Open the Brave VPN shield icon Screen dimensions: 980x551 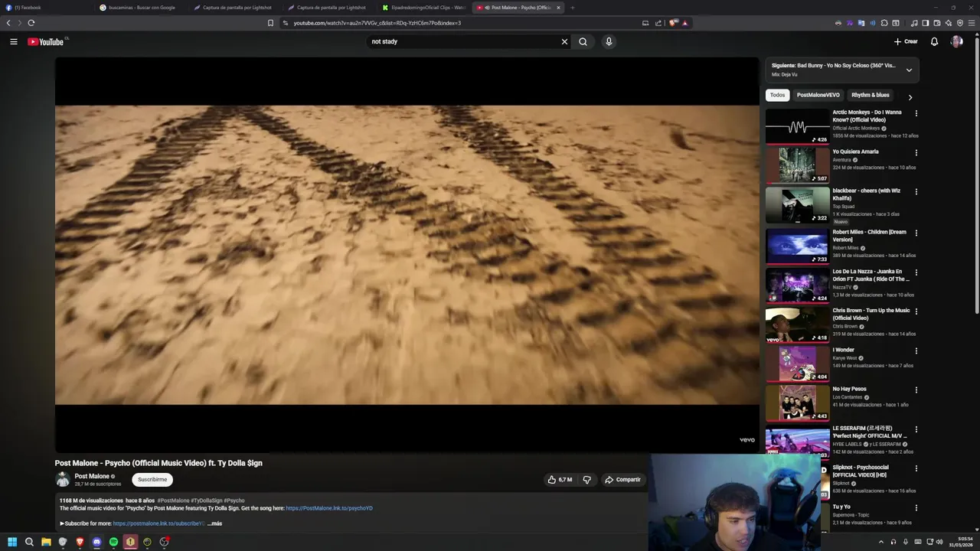tap(960, 23)
